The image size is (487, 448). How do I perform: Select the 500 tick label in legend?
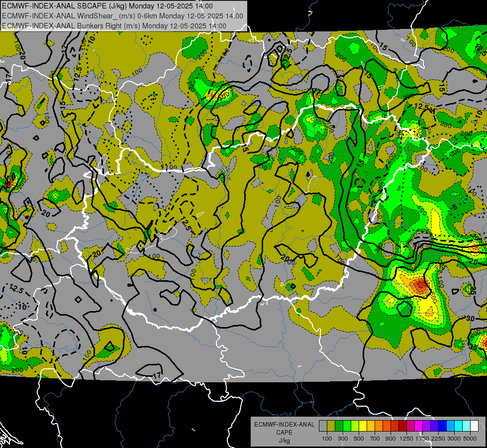tap(359, 439)
